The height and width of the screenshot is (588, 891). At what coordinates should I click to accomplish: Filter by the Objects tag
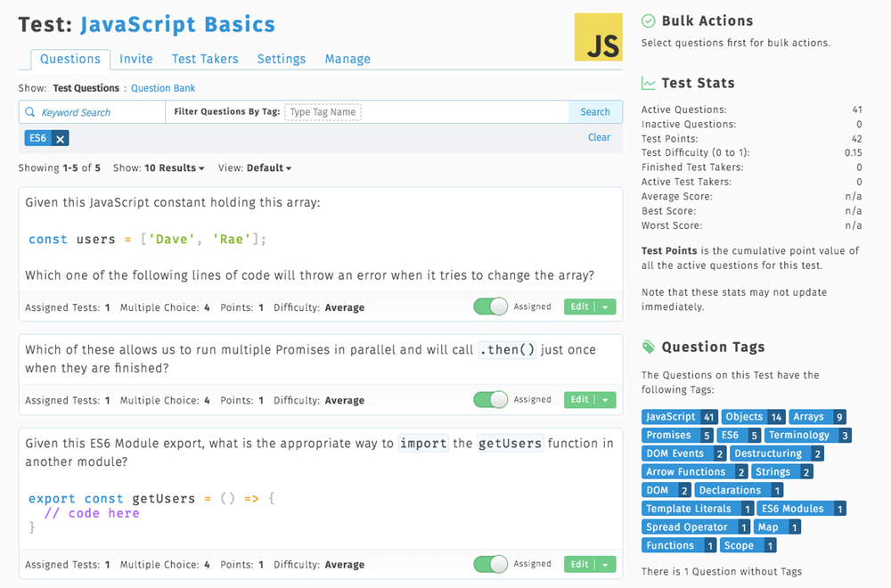click(x=753, y=417)
